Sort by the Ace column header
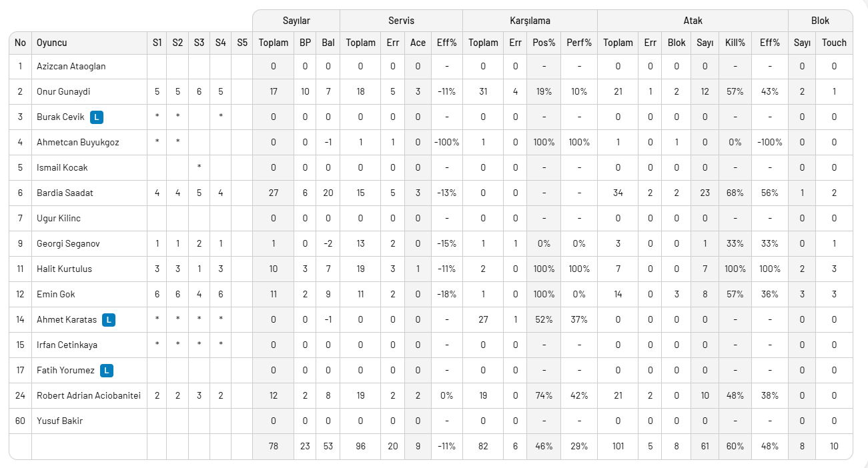868x468 pixels. [418, 43]
